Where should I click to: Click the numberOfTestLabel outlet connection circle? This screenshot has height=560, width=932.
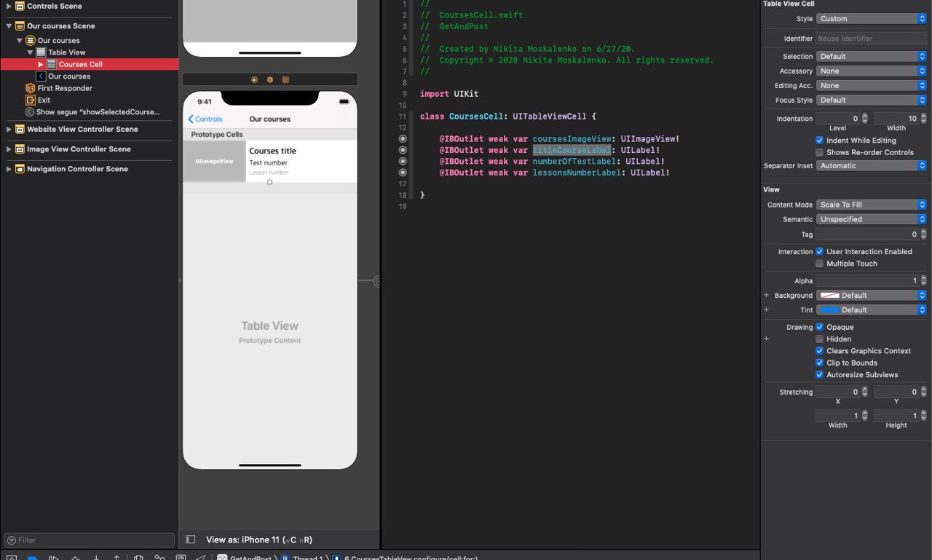click(x=403, y=161)
